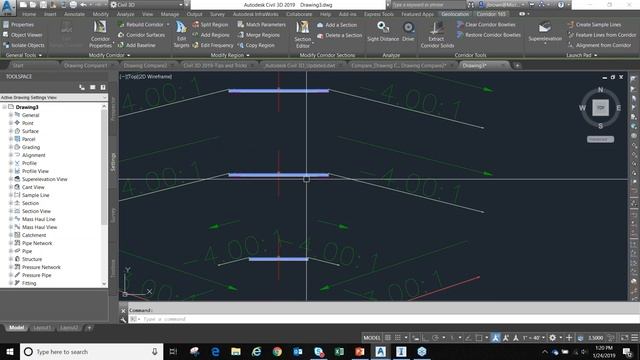Image resolution: width=640 pixels, height=360 pixels.
Task: Click the Top face of the ViewCube
Action: pos(600,108)
